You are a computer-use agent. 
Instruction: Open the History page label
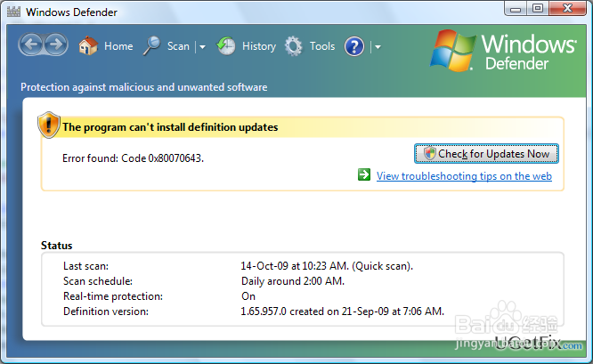259,46
